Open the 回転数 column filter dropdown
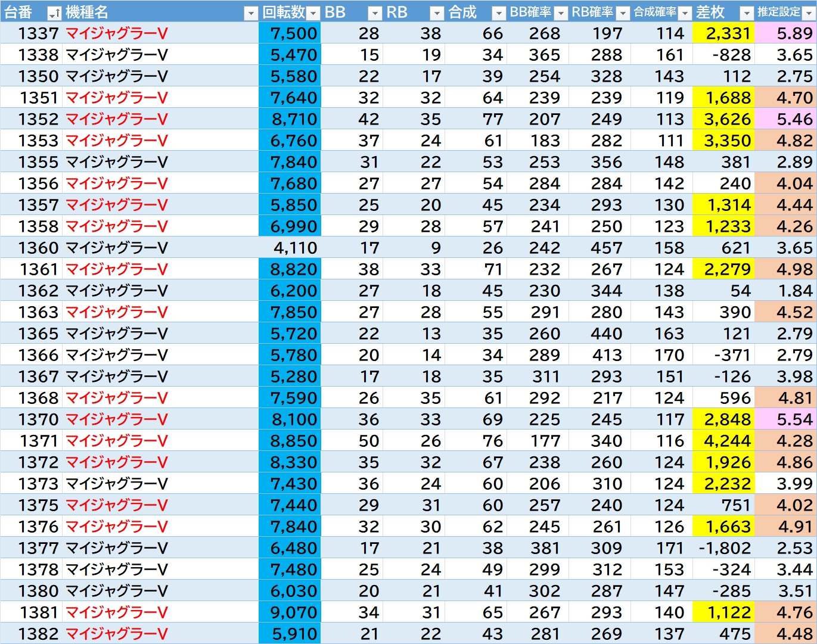The width and height of the screenshot is (817, 644). [x=313, y=13]
